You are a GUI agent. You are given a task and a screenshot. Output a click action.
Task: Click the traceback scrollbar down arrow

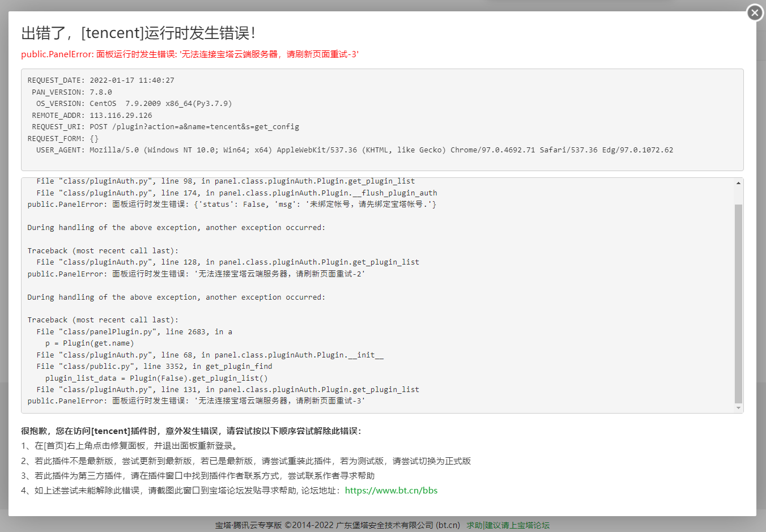pyautogui.click(x=738, y=408)
